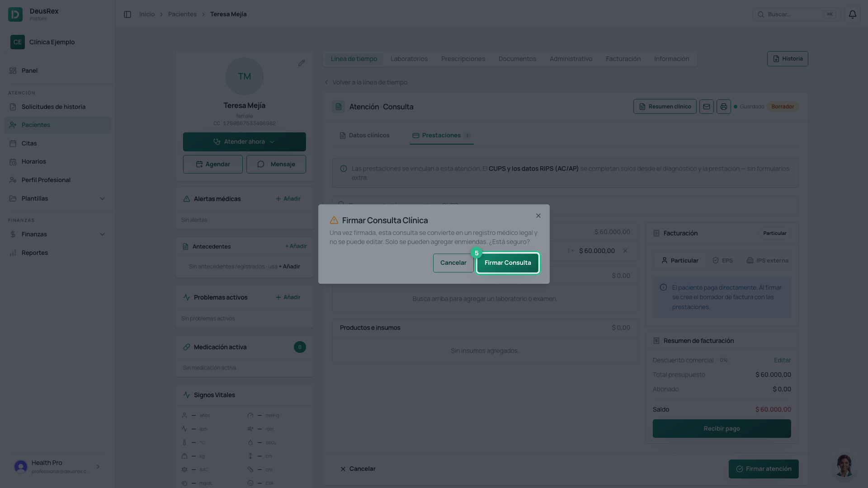Select EPS billing option

[722, 261]
